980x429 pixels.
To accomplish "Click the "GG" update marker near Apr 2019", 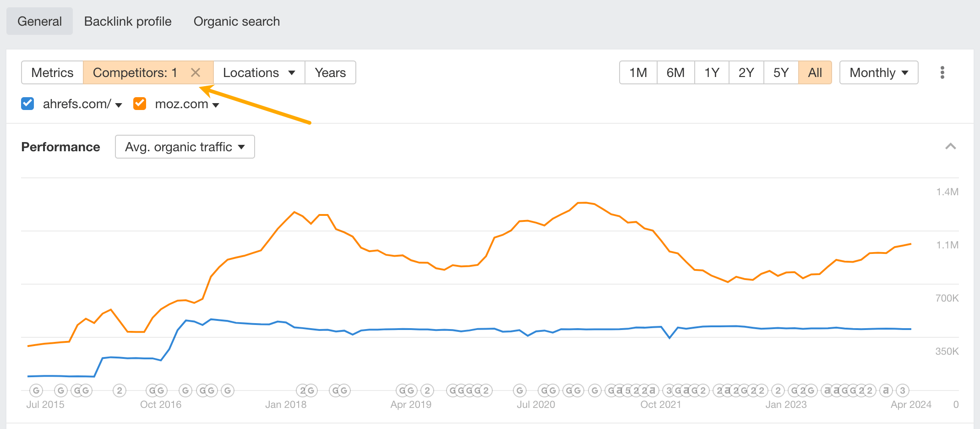I will (x=406, y=390).
